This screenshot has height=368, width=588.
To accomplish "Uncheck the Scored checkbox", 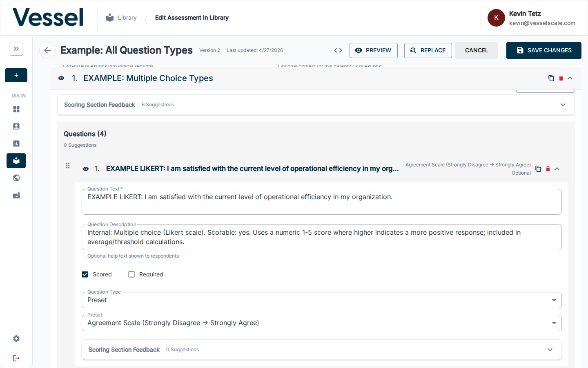I will [85, 274].
